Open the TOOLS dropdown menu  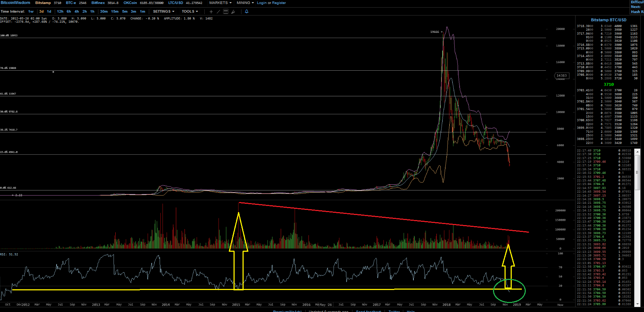point(190,12)
